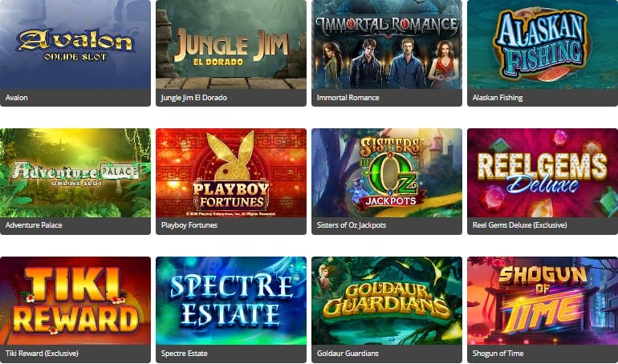Select the Alaskan Fishing caption text
618x364 pixels.
coord(498,98)
